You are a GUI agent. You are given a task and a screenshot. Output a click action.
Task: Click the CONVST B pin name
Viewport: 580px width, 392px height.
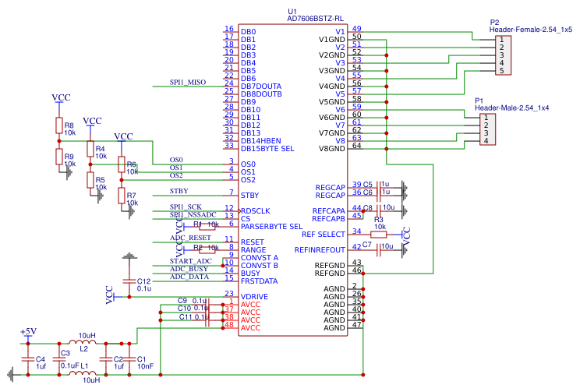click(x=260, y=266)
